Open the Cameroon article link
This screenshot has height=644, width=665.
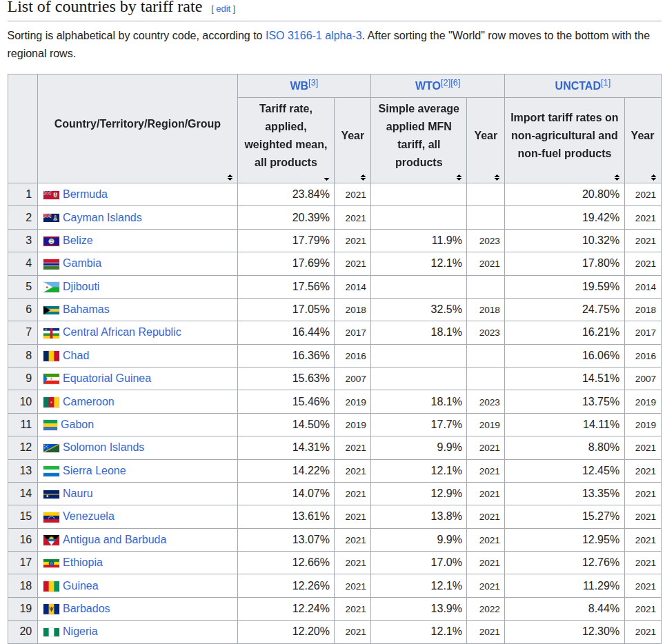88,401
